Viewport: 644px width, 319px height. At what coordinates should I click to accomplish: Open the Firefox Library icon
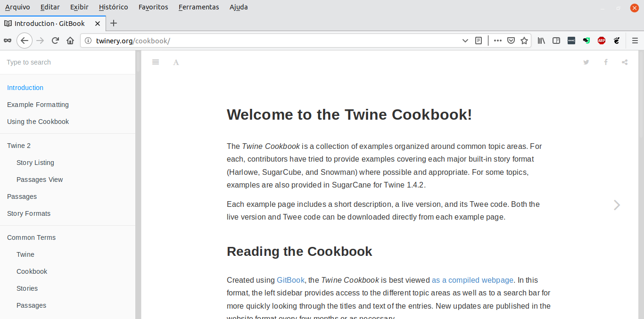tap(541, 41)
